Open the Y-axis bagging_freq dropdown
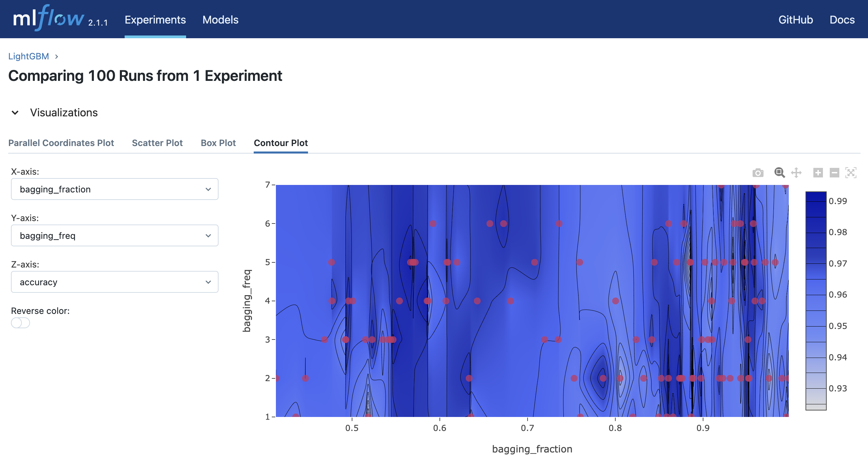868x462 pixels. tap(115, 235)
